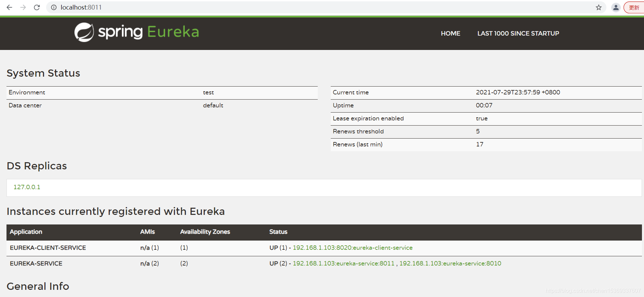Image resolution: width=644 pixels, height=297 pixels.
Task: Click the Data center label
Action: click(x=25, y=105)
